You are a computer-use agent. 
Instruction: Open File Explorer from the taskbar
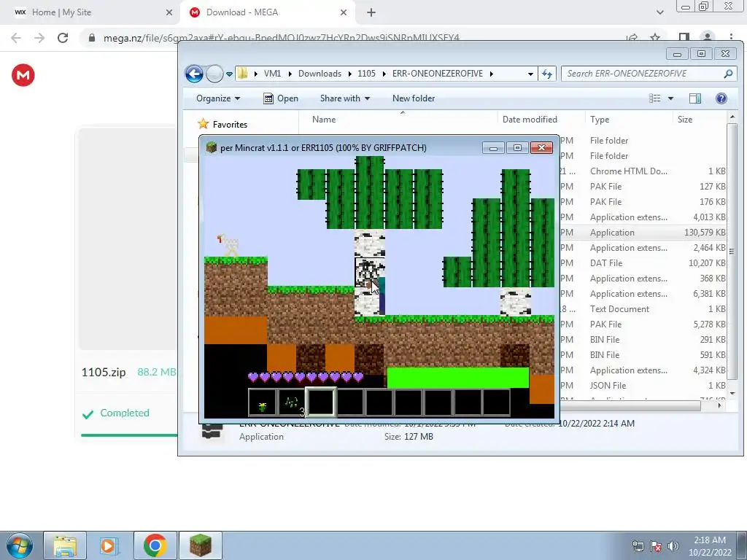65,545
